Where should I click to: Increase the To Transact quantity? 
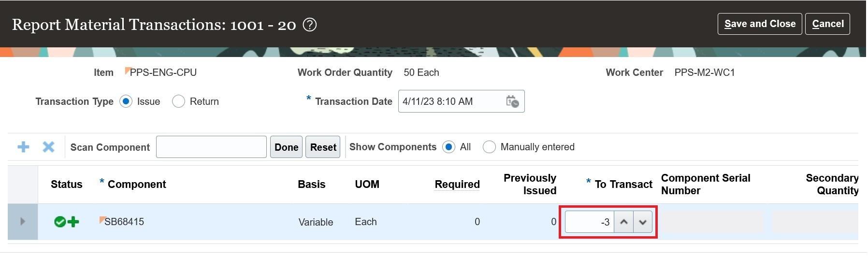coord(624,222)
